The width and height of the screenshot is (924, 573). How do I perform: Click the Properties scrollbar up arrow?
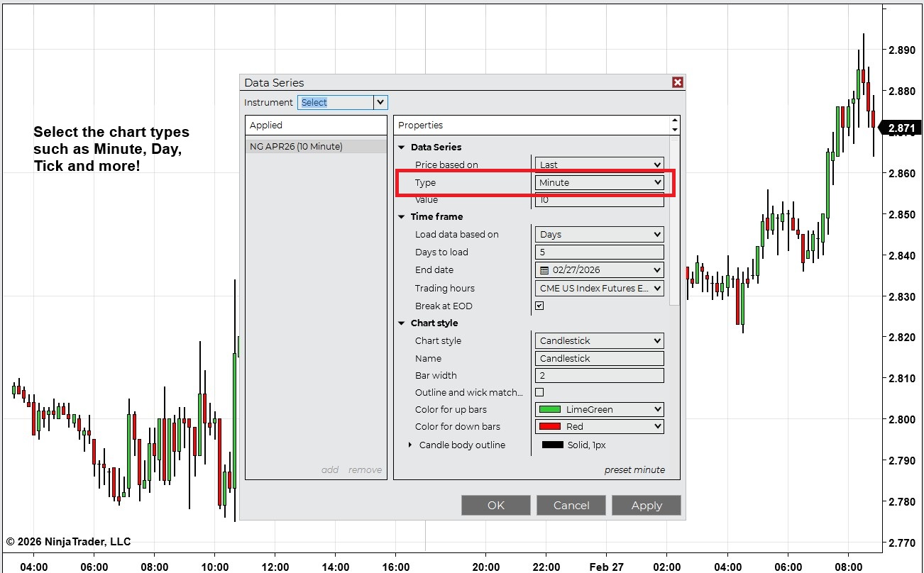[x=674, y=119]
